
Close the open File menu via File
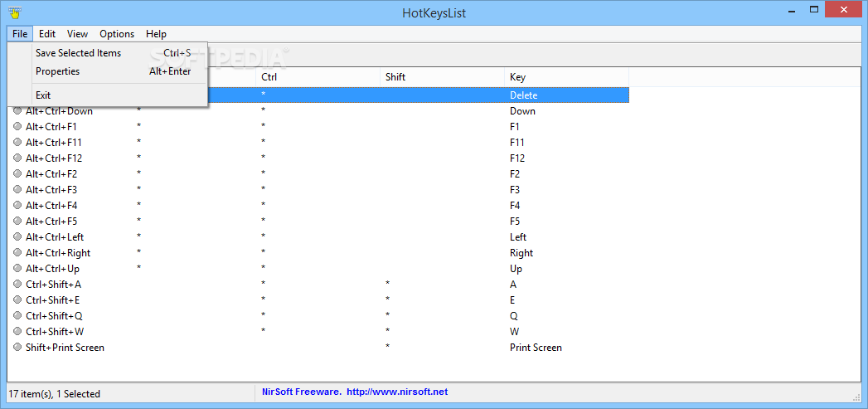(20, 34)
